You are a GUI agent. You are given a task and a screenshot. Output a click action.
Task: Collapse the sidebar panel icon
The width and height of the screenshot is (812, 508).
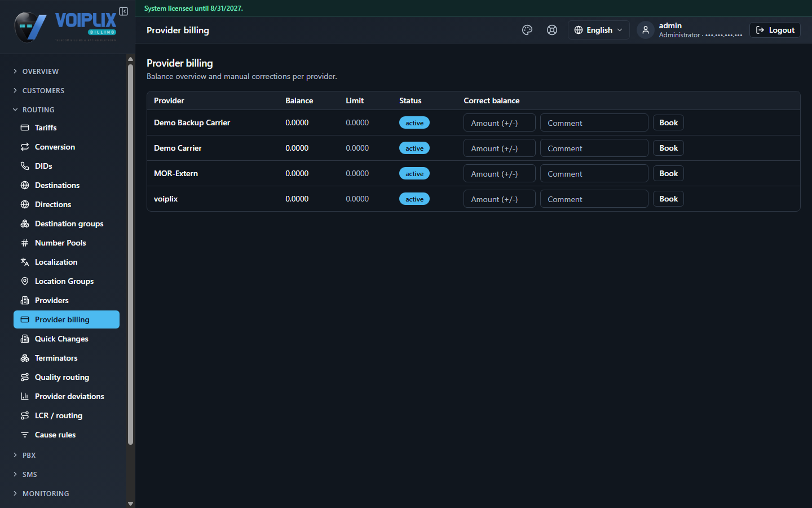123,11
